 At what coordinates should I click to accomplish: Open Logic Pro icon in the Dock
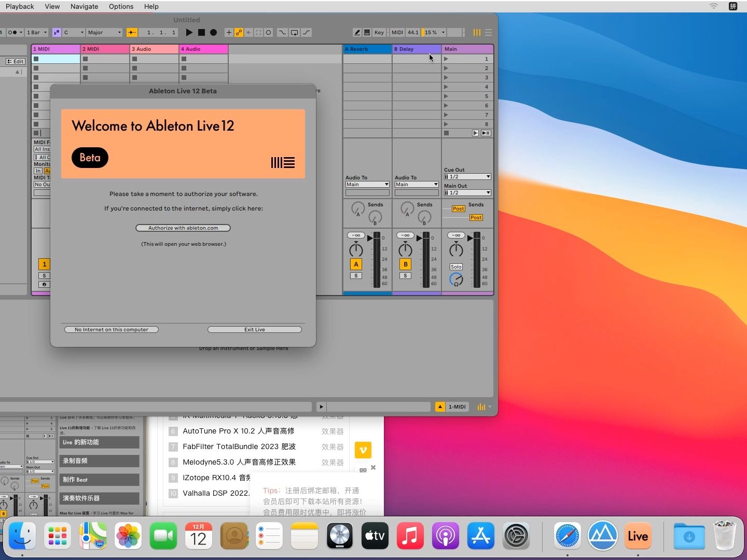point(340,536)
